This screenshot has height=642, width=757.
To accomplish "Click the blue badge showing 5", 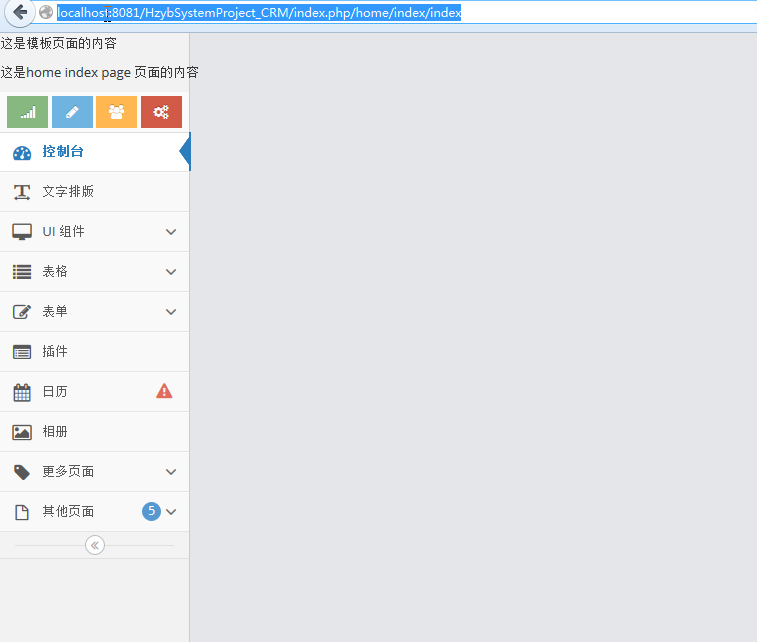I will pos(151,511).
